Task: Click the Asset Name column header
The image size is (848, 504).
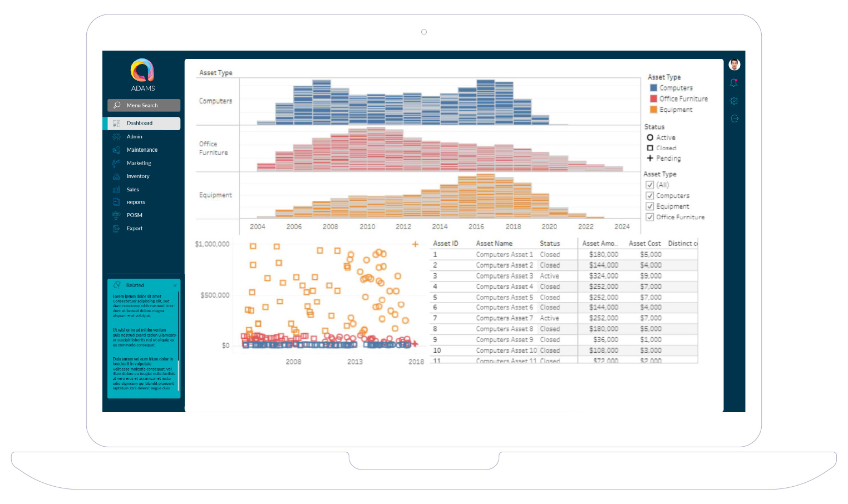Action: (494, 244)
